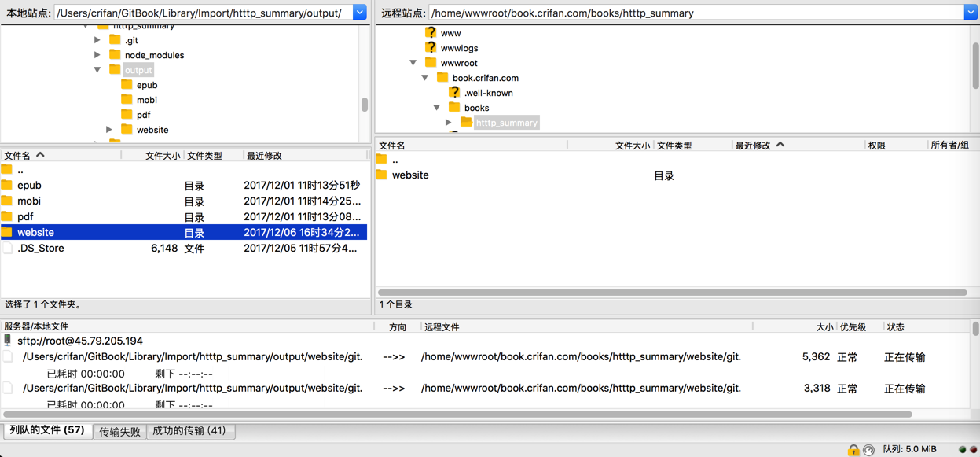Click the sftp server icon in queue
Image resolution: width=980 pixels, height=457 pixels.
[8, 341]
